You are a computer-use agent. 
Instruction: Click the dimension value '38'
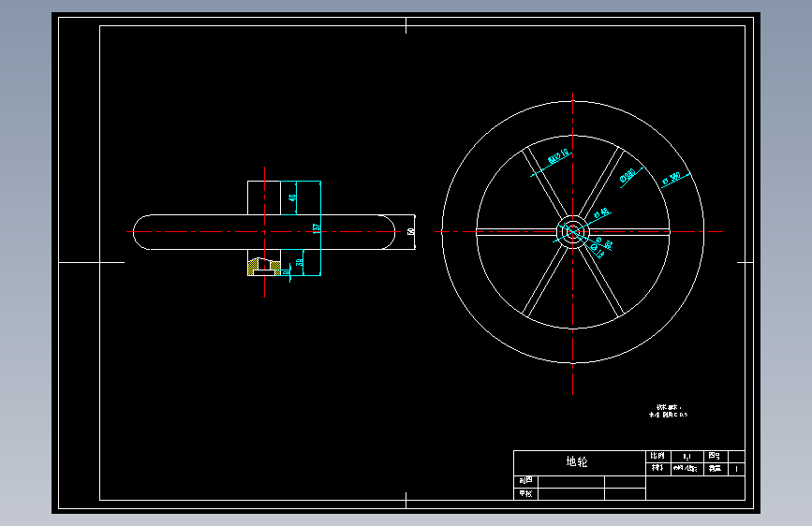point(300,262)
